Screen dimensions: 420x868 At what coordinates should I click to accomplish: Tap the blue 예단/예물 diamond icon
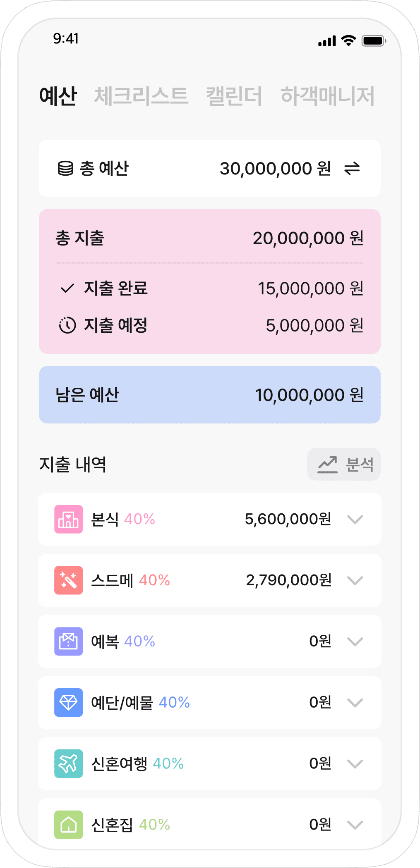(69, 702)
